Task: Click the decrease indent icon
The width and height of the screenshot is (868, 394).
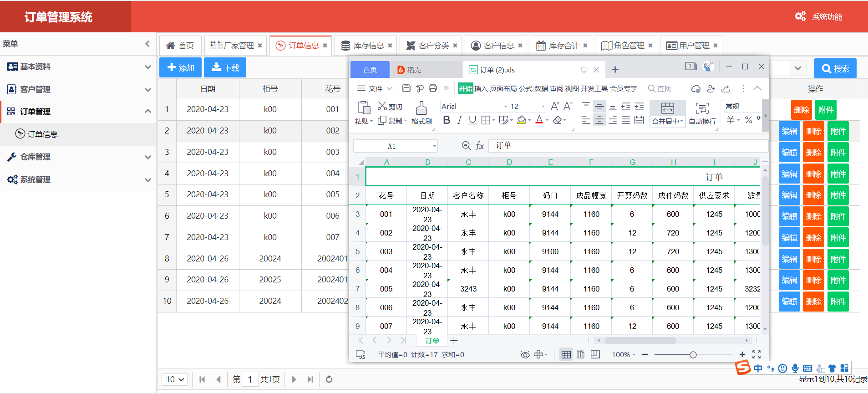Action: pos(626,107)
